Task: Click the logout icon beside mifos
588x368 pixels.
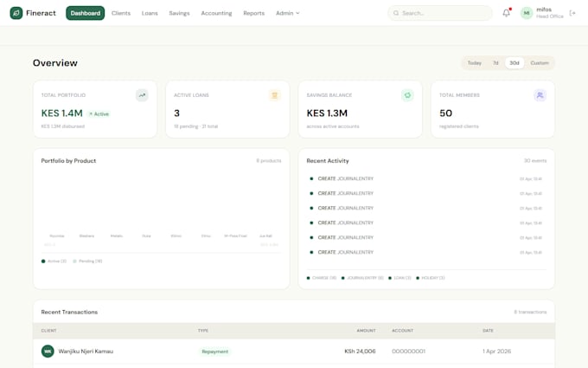Action: point(572,13)
